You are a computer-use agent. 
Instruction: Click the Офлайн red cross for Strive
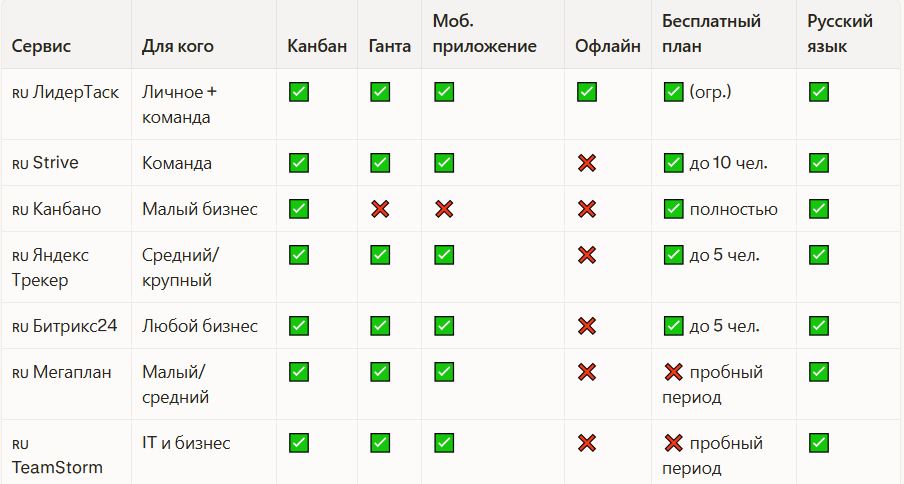[587, 163]
